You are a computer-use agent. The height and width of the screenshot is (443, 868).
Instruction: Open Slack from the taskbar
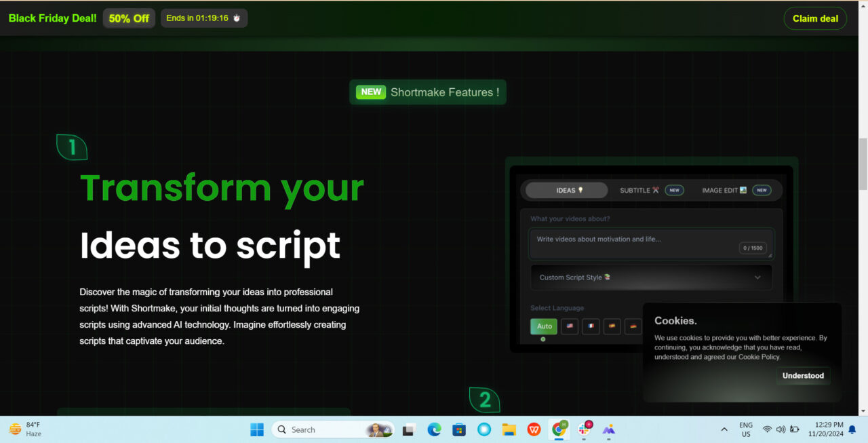(x=584, y=429)
